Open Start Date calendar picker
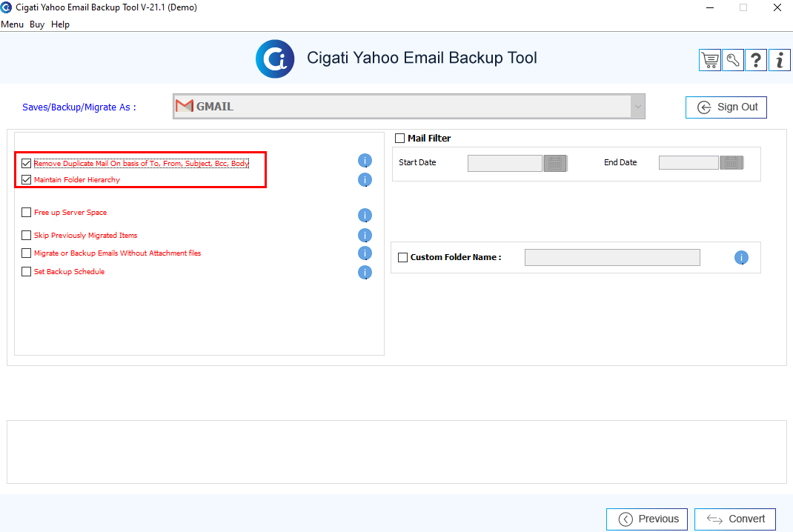793x532 pixels. pos(555,163)
